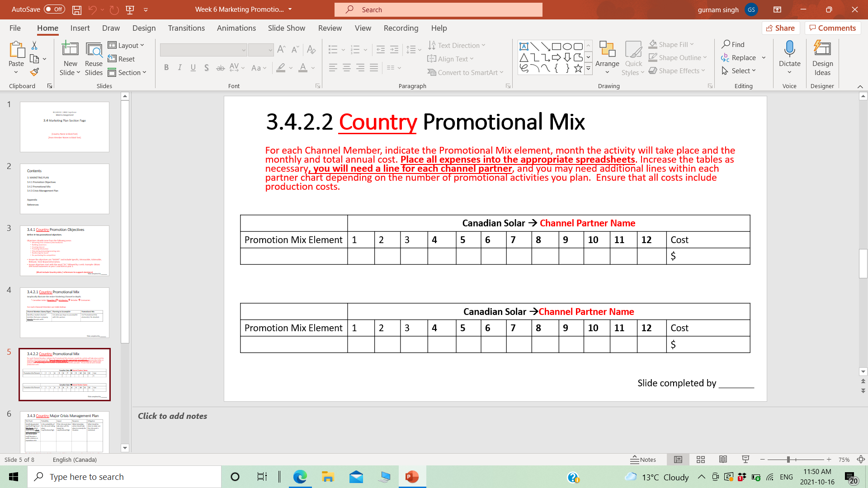Viewport: 868px width, 488px height.
Task: Toggle text Shadow
Action: (207, 68)
